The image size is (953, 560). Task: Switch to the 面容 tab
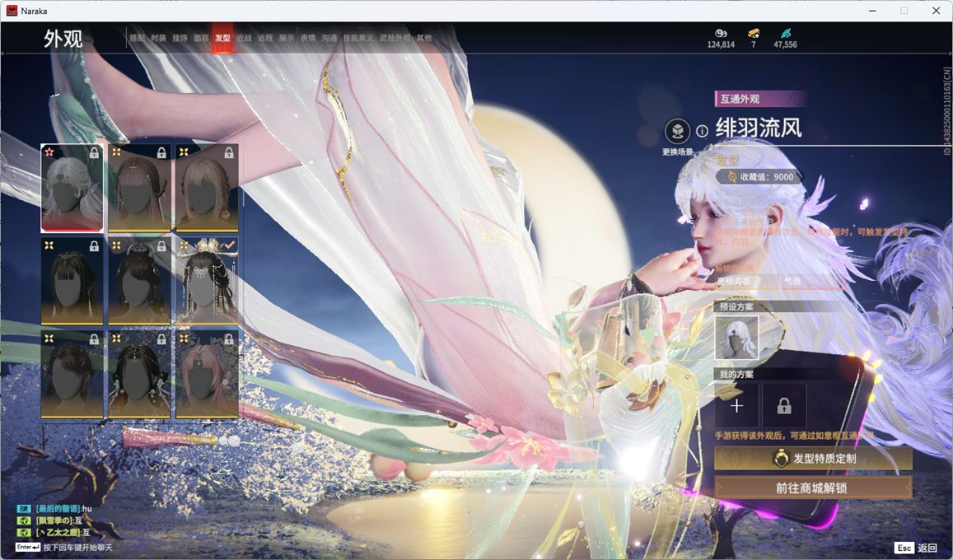point(201,38)
